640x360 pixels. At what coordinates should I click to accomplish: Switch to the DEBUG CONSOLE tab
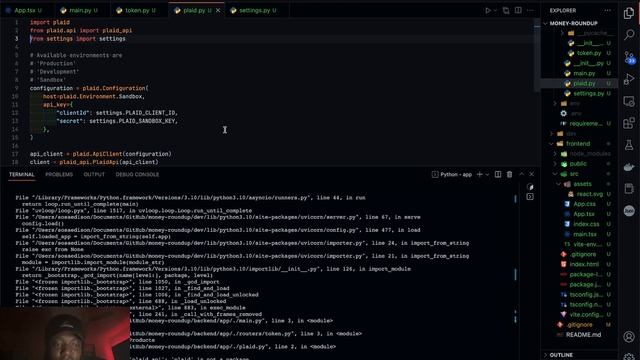137,174
